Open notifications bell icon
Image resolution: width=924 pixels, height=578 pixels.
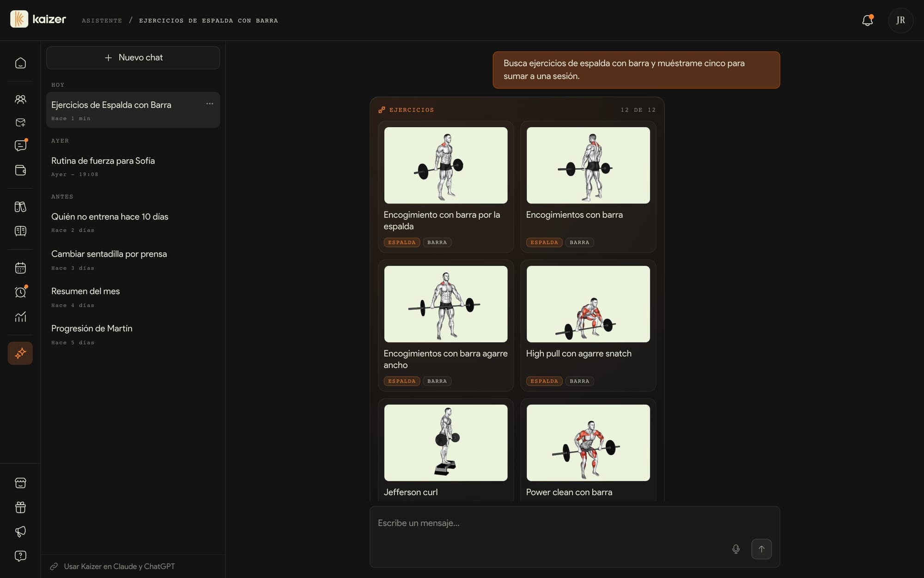(x=868, y=20)
